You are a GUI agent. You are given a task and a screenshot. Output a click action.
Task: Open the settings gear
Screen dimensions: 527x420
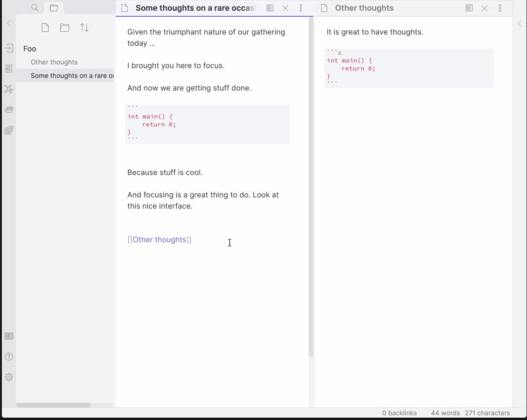[x=9, y=377]
